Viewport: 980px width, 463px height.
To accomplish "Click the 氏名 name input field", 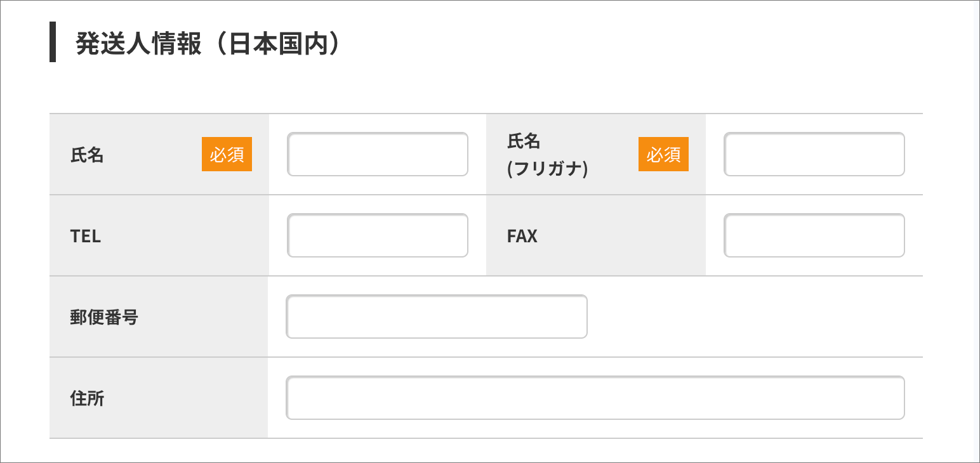I will [378, 154].
